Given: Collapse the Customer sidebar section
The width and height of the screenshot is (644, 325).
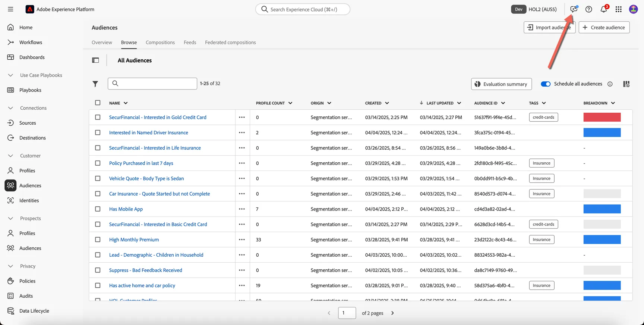Looking at the screenshot, I should tap(10, 156).
